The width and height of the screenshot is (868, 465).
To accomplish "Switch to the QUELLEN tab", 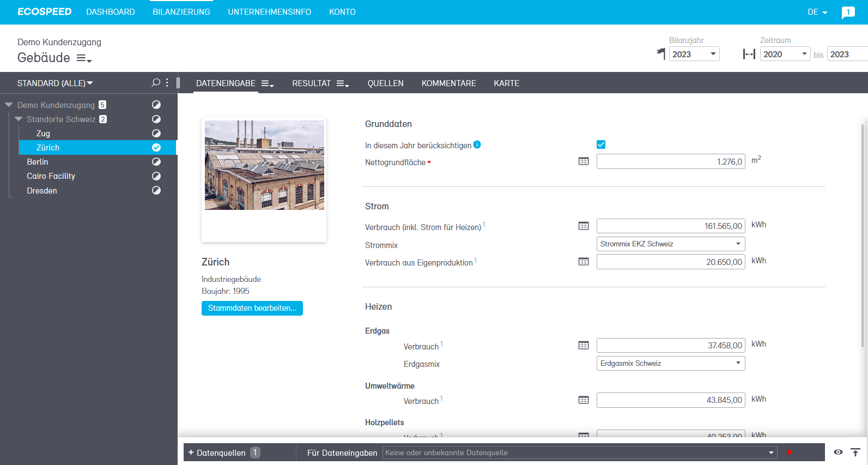I will point(385,83).
